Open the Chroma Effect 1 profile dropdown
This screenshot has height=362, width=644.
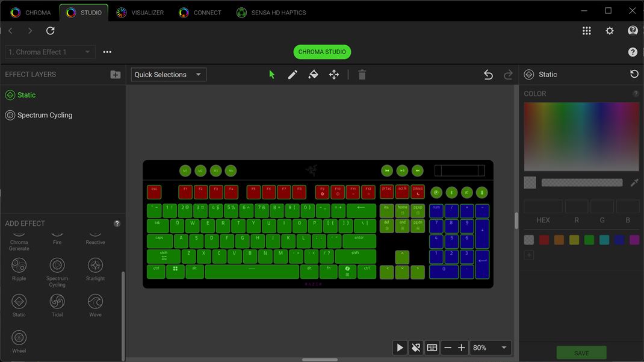click(50, 52)
